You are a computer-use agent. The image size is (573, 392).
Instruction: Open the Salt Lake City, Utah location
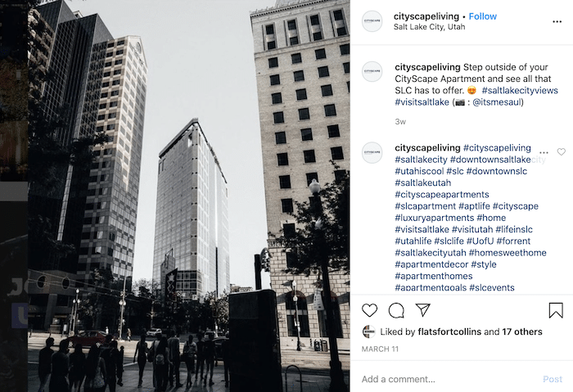coord(429,27)
